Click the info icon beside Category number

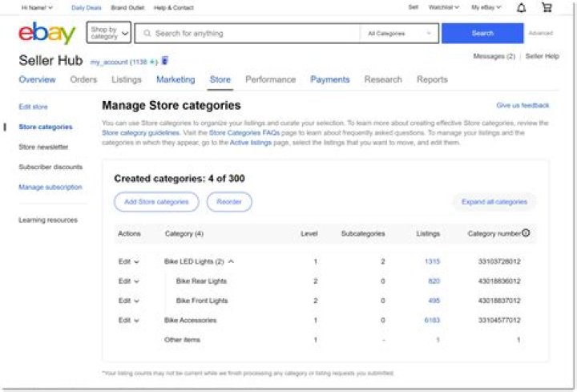[527, 233]
